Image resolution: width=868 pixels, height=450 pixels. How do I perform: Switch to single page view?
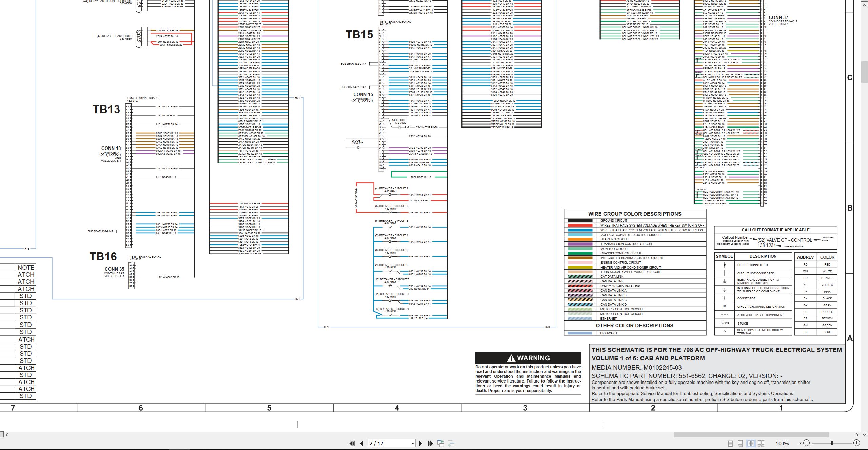point(730,443)
